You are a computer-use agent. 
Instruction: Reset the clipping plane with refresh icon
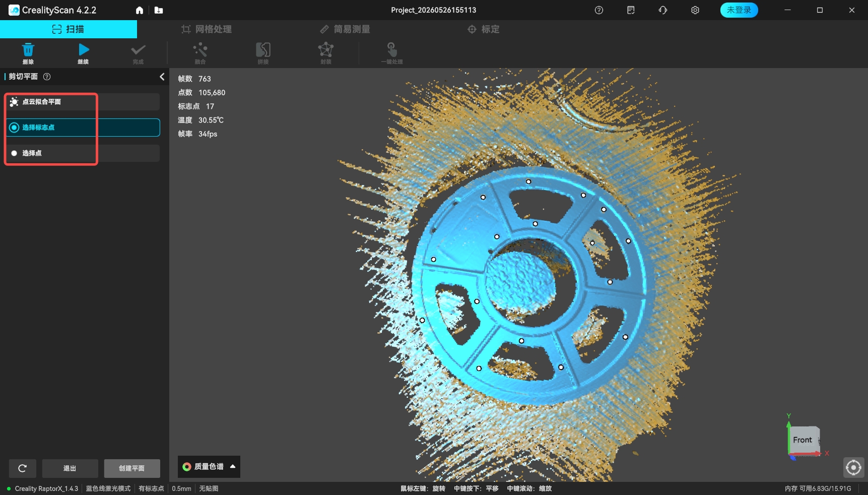pyautogui.click(x=22, y=468)
